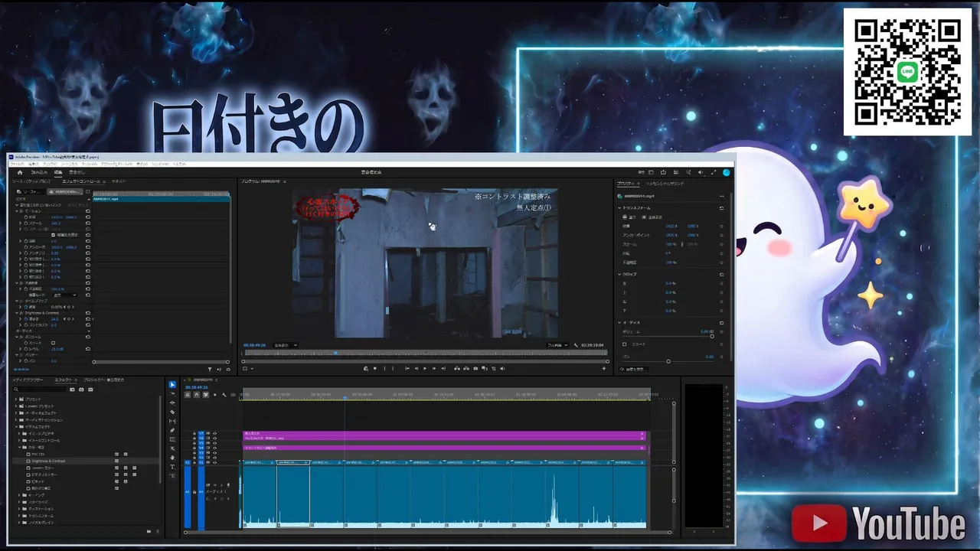Collapse the Motion effect section
Image resolution: width=980 pixels, height=551 pixels.
pos(17,211)
